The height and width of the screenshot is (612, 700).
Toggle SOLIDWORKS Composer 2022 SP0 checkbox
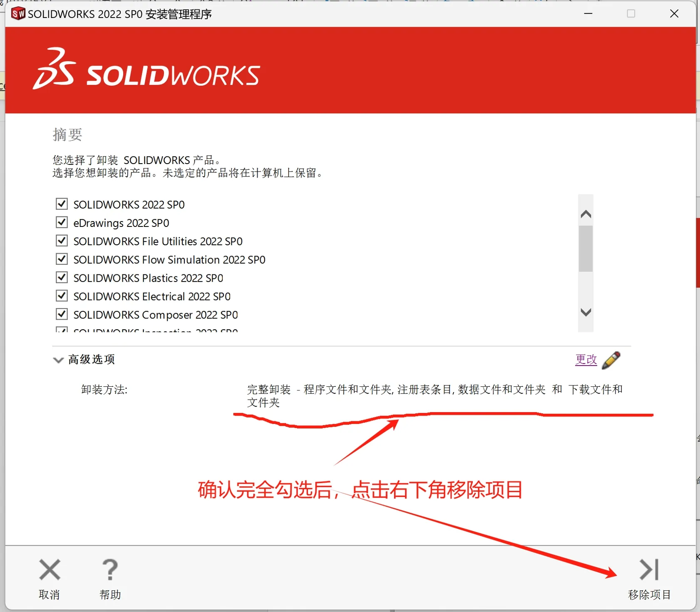[x=62, y=314]
